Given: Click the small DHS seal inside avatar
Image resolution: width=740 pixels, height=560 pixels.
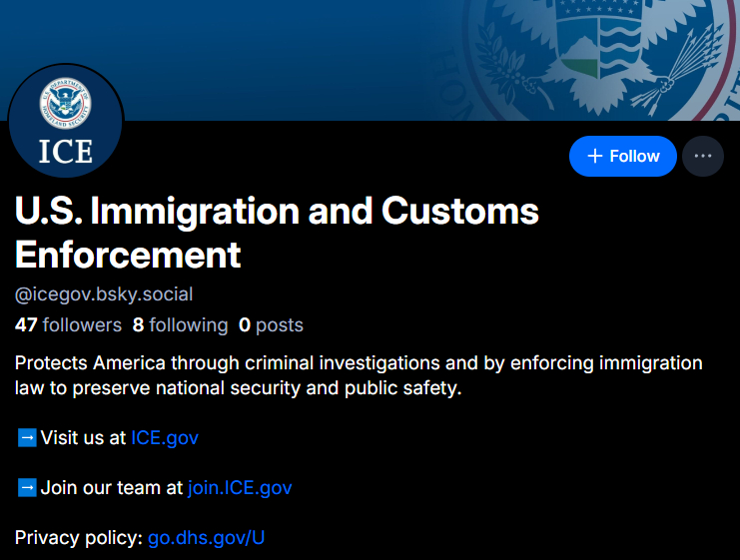Looking at the screenshot, I should (x=65, y=105).
